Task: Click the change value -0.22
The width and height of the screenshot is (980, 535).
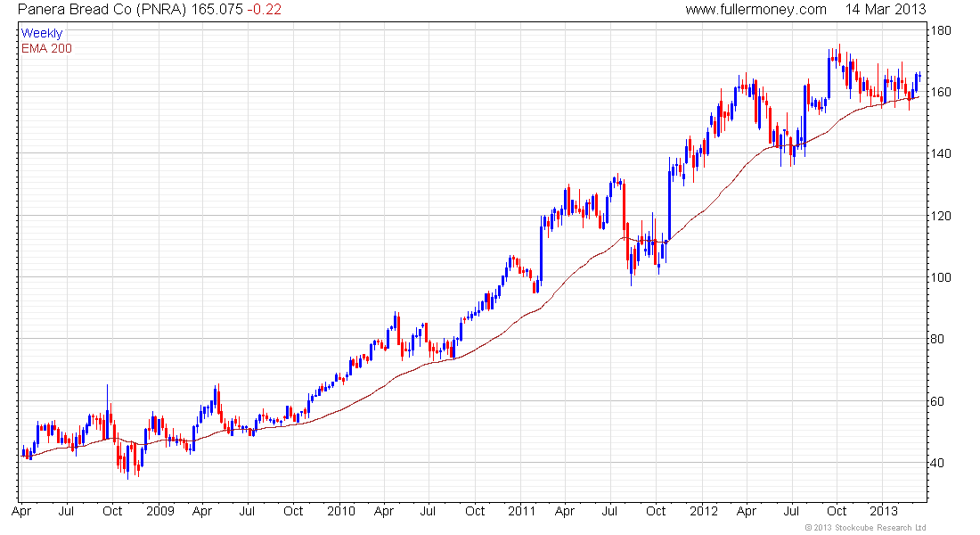Action: (x=264, y=10)
